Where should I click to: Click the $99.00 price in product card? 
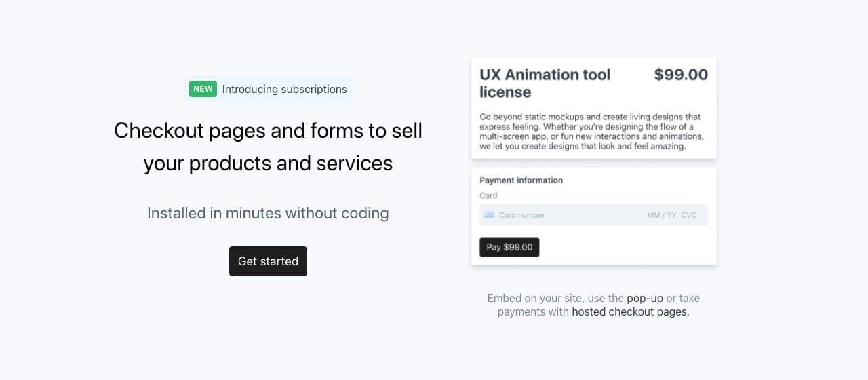click(680, 75)
